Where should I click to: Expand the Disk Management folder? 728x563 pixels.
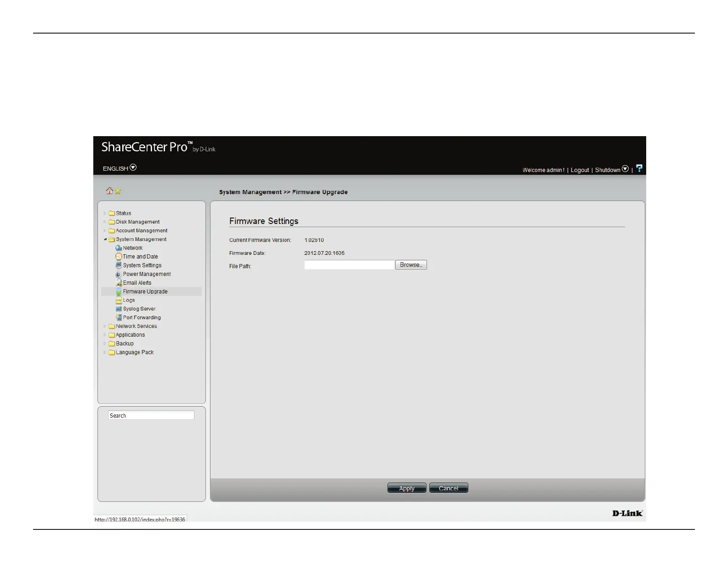click(x=105, y=222)
